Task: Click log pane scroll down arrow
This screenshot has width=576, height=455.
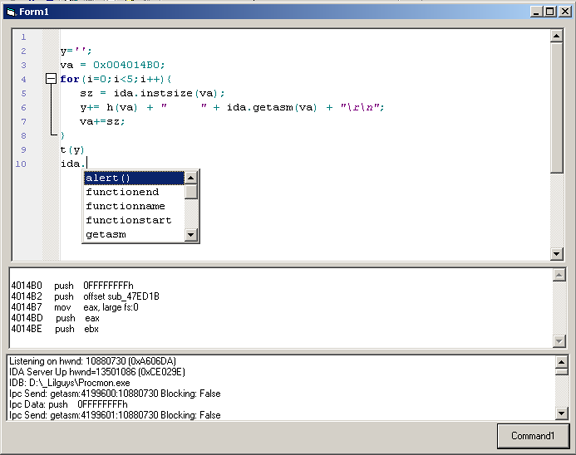Action: tap(561, 414)
